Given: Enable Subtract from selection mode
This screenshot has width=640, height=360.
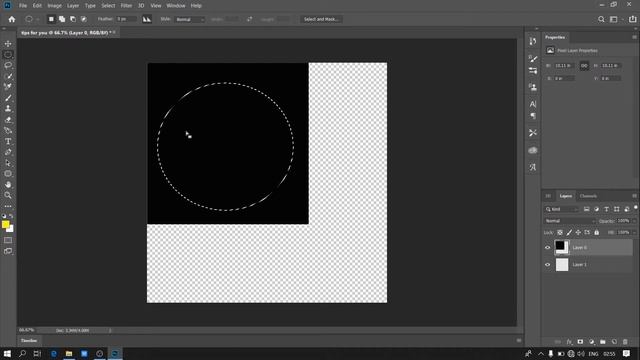Looking at the screenshot, I should (73, 19).
